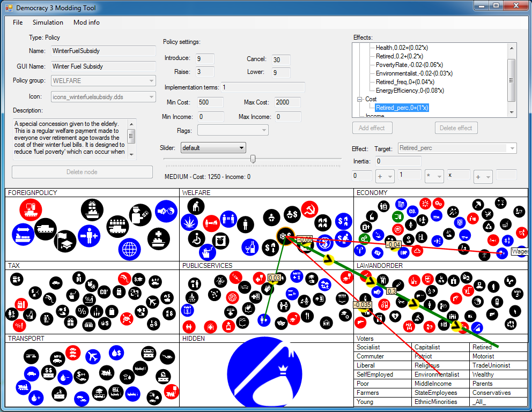
Task: Click the Max Cost field showing 2000
Action: coord(287,102)
